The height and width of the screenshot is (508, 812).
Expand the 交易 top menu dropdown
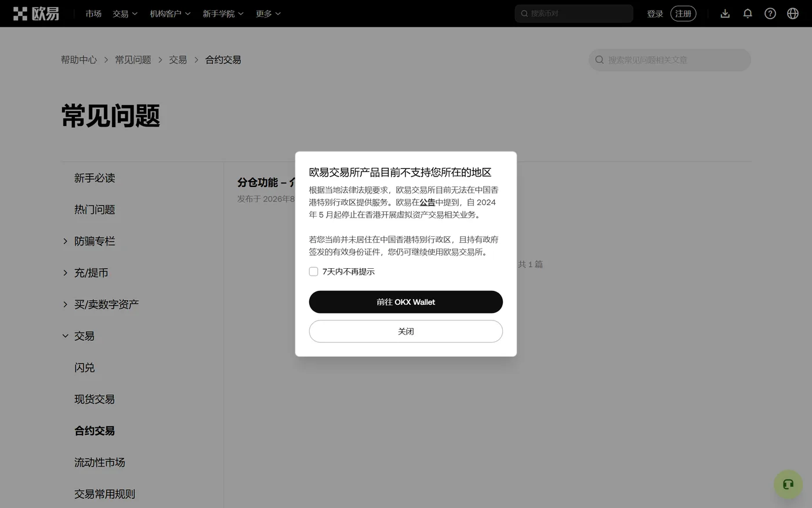click(125, 13)
